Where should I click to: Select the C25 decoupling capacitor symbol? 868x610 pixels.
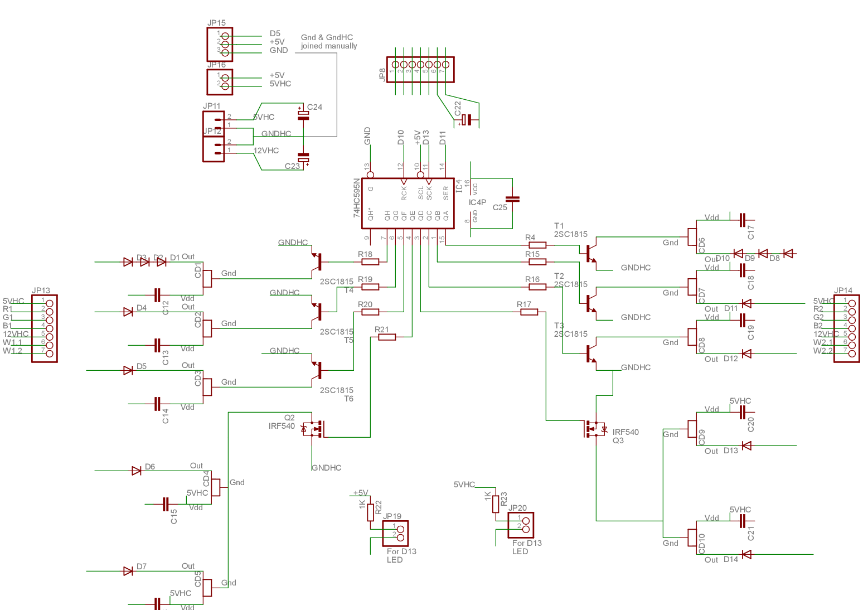512,199
